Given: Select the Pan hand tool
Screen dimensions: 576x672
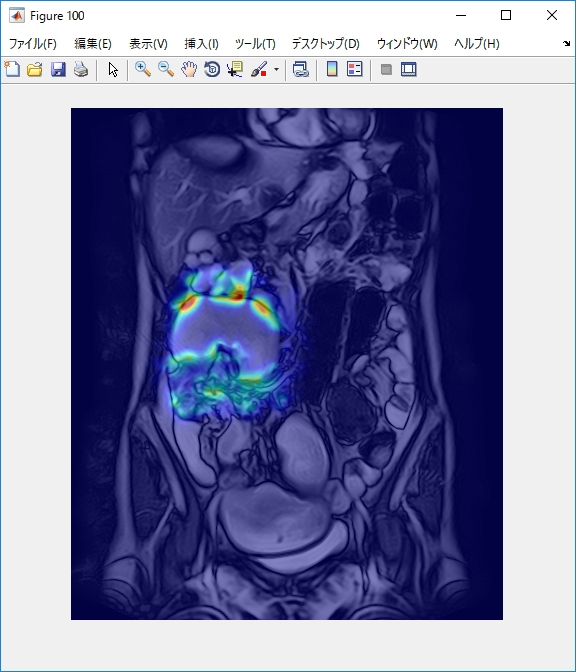Looking at the screenshot, I should (x=189, y=69).
